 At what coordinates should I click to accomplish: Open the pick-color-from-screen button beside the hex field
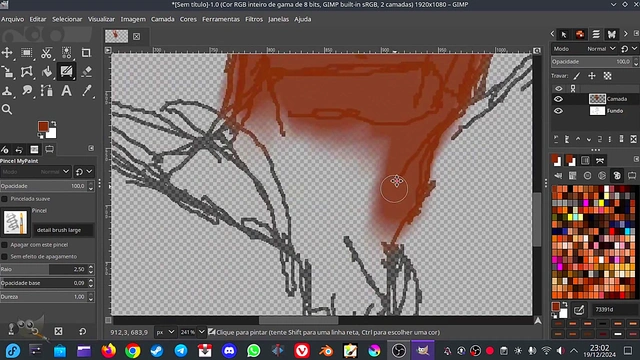(x=579, y=310)
